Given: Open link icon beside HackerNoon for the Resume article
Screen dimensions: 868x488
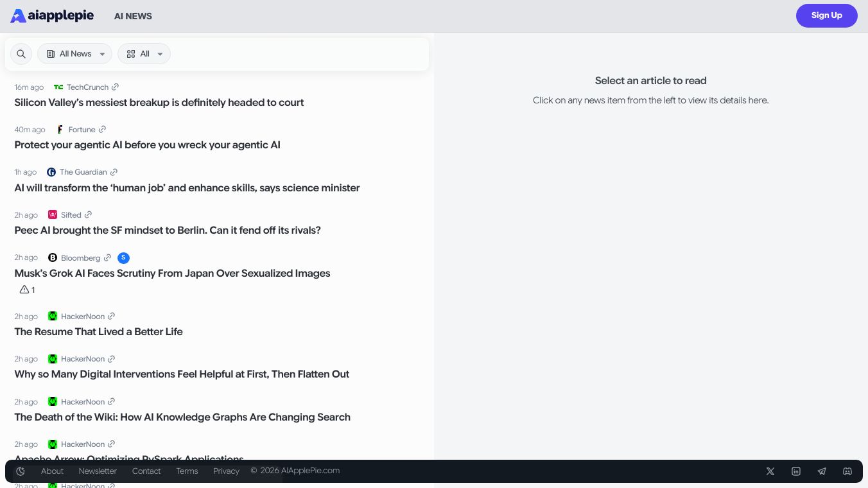Looking at the screenshot, I should (111, 316).
